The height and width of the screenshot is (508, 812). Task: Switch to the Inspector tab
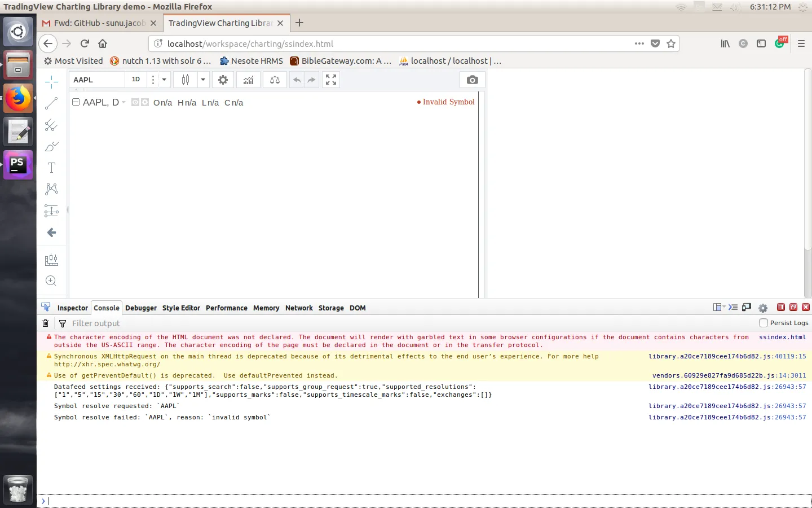73,308
